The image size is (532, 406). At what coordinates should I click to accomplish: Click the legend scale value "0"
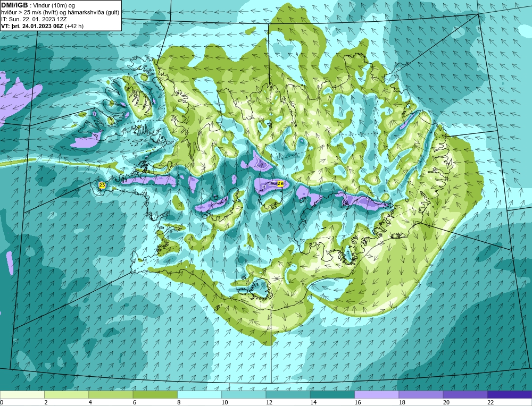click(2, 402)
